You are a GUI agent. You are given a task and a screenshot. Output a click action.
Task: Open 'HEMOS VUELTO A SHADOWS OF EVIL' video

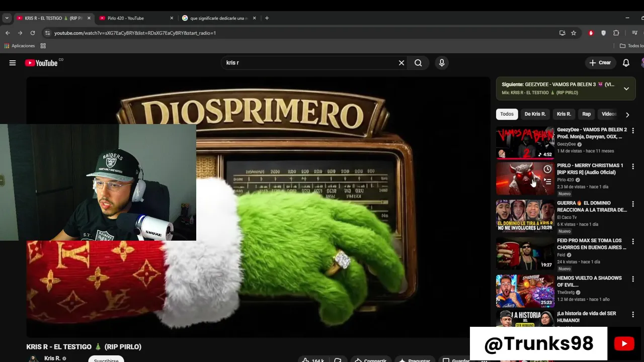click(x=525, y=291)
